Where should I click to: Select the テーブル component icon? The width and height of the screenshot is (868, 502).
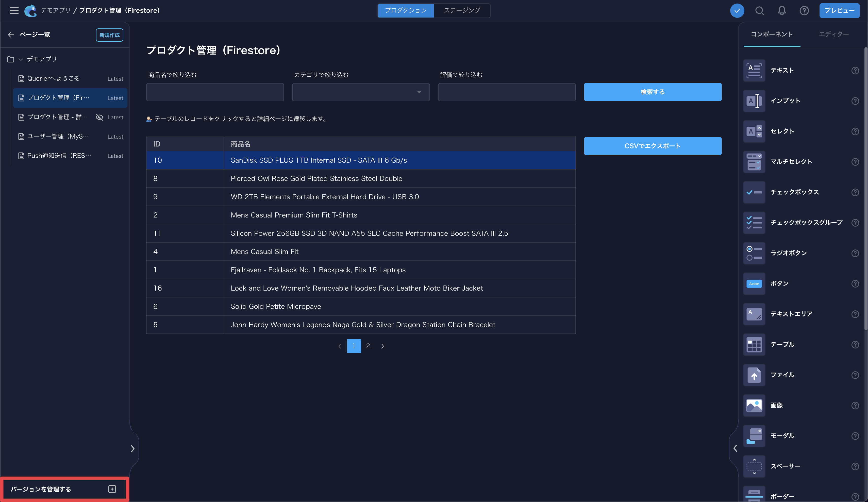tap(754, 345)
